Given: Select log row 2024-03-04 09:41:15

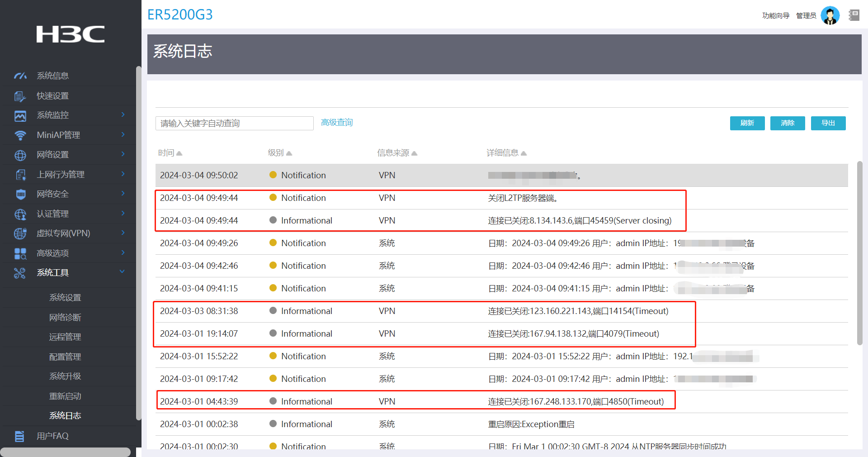Looking at the screenshot, I should tap(502, 288).
